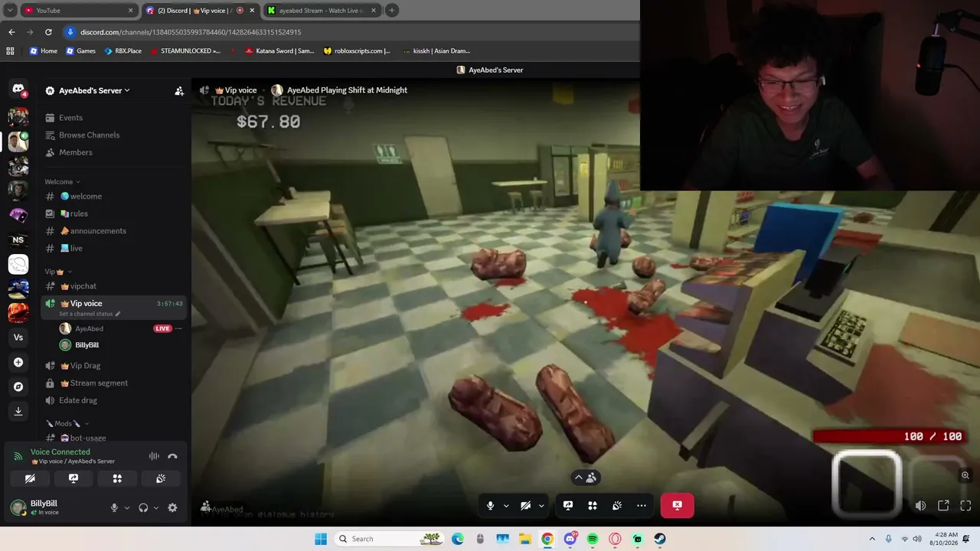Collapse the Mods channel category

pyautogui.click(x=67, y=423)
